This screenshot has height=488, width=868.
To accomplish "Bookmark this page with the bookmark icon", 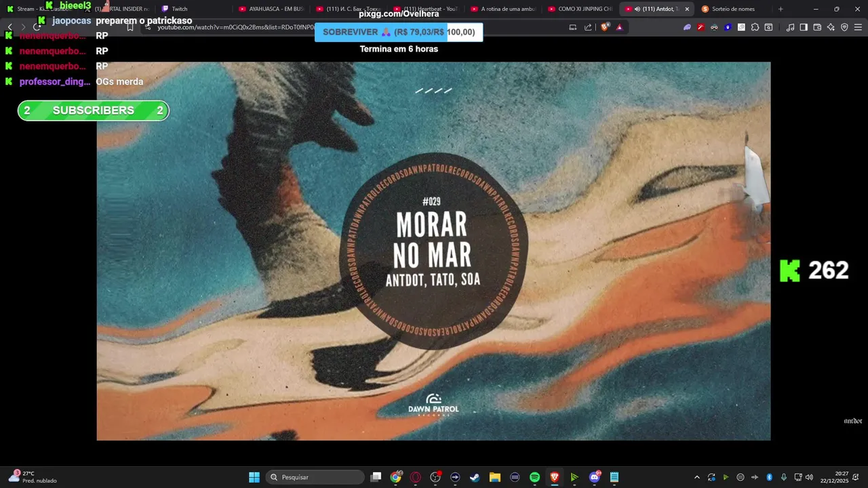I will (130, 27).
